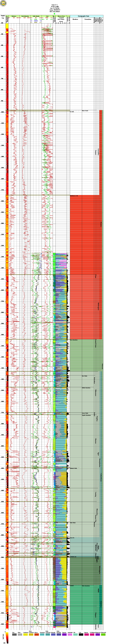This screenshot has height=644, width=131.
Task: Select the Shale lithology legend swatch
Action: [x=20, y=635]
